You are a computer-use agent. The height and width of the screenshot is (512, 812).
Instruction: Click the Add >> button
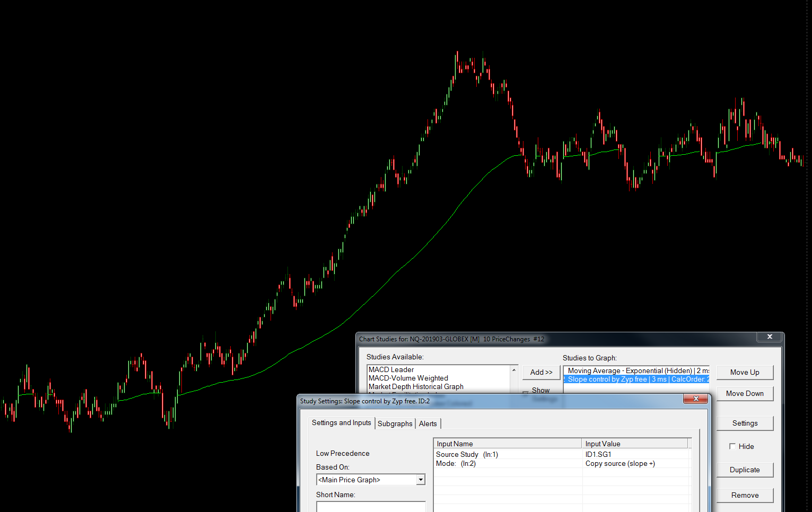click(x=541, y=372)
